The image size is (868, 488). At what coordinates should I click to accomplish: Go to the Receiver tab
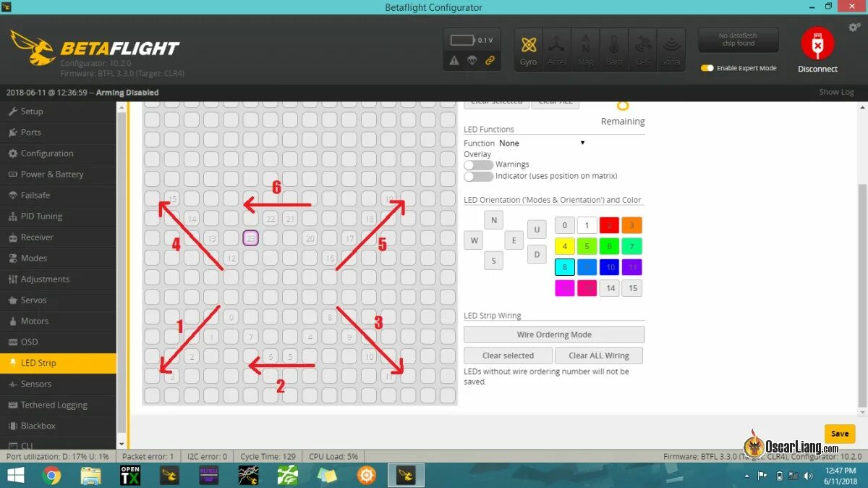[x=58, y=237]
